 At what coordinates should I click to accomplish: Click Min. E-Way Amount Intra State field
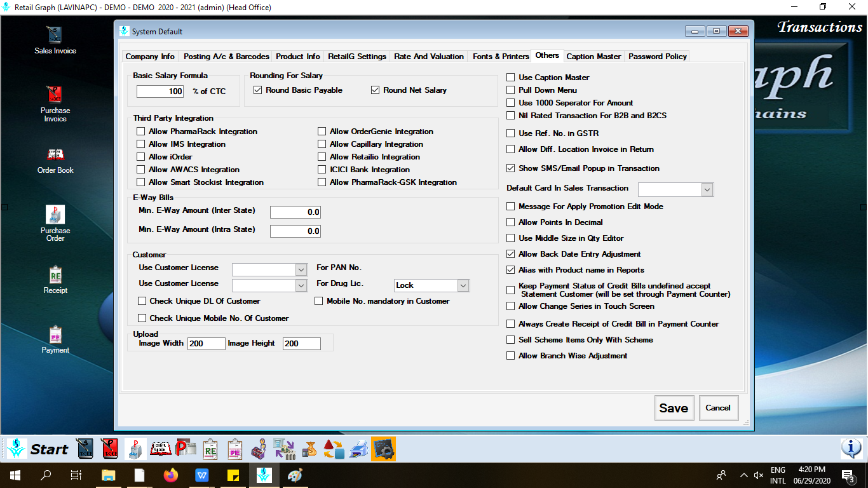coord(295,231)
